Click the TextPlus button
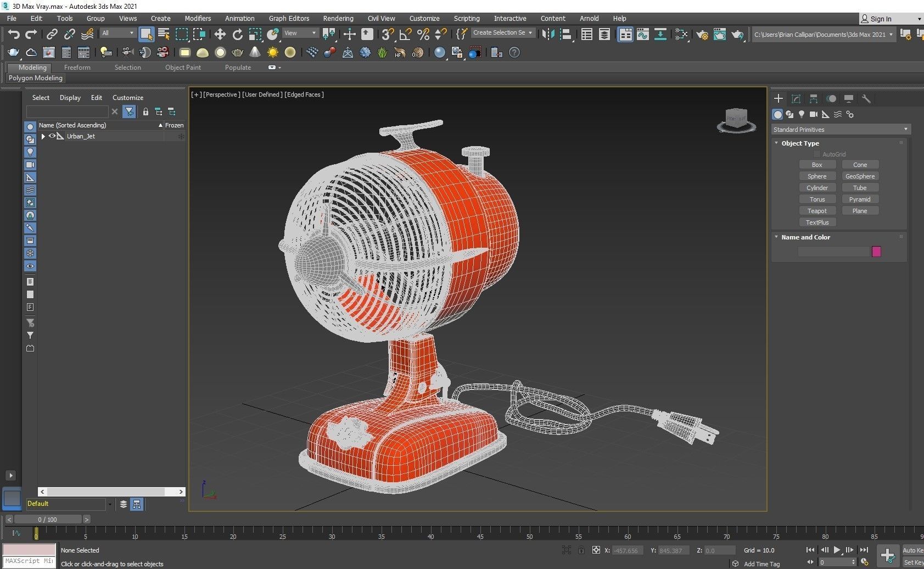This screenshot has width=924, height=569. tap(817, 222)
